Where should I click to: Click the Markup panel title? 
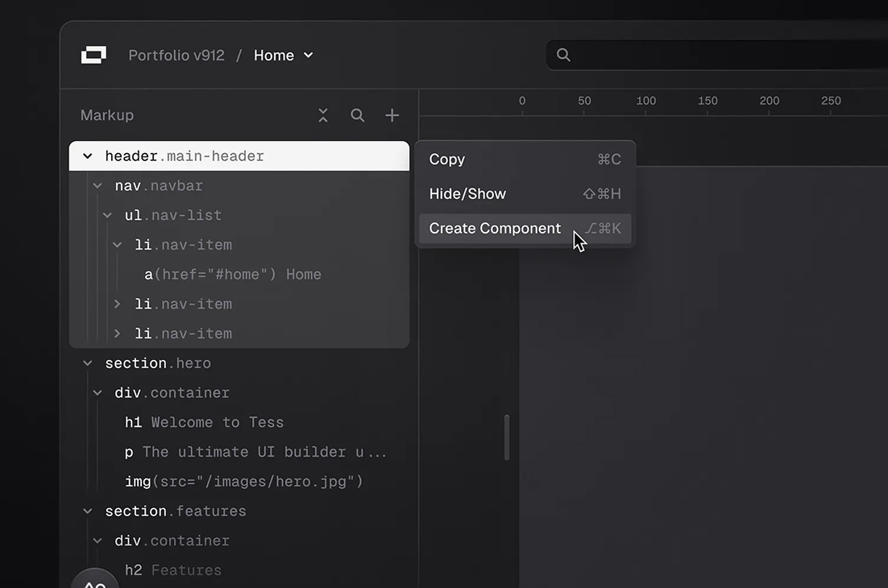107,115
